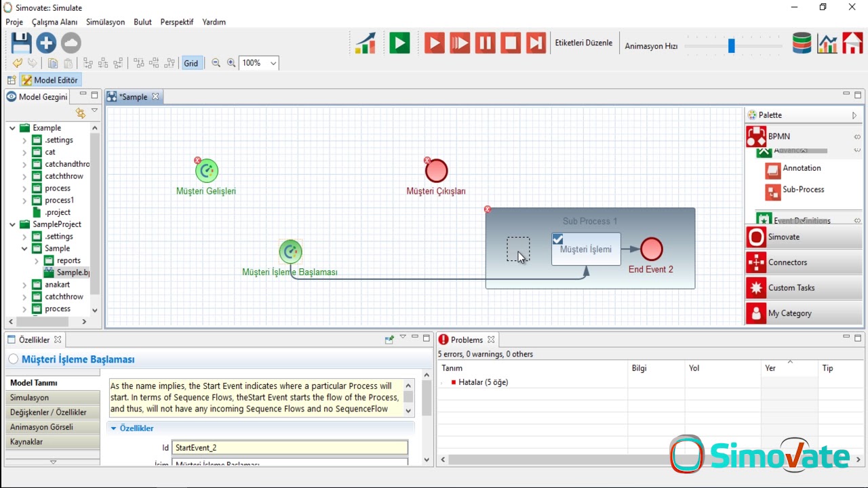The width and height of the screenshot is (868, 488).
Task: Expand the reports folder
Action: click(x=37, y=261)
